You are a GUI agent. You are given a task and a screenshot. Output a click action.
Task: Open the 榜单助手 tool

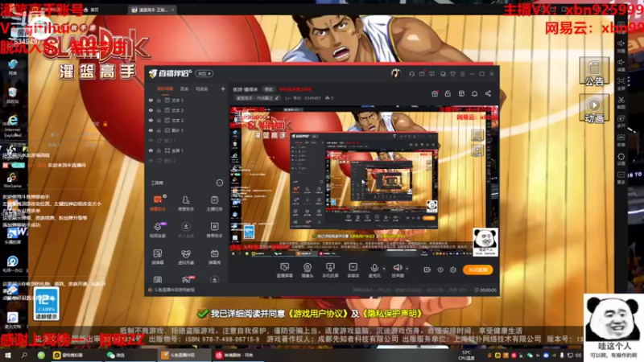pos(214,229)
